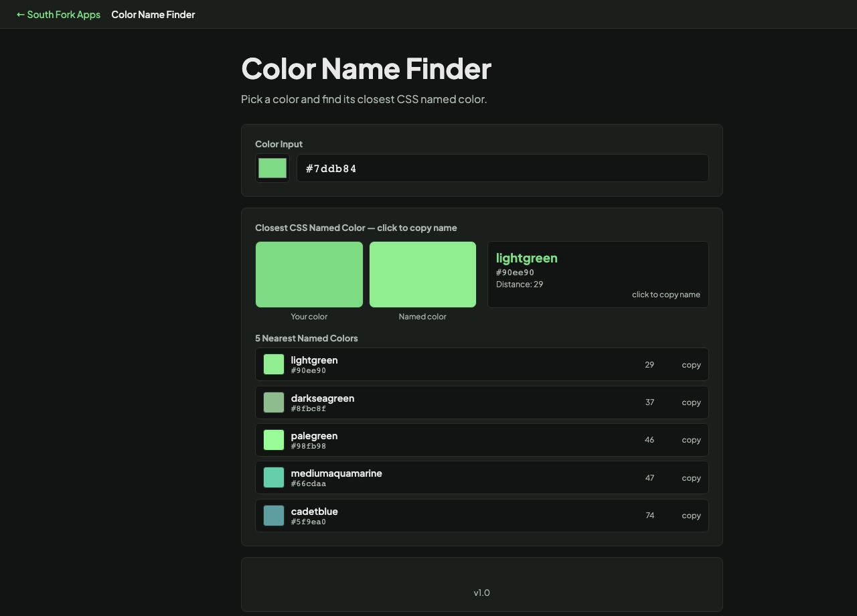Select the lightgreen swatch in nearest list

point(274,364)
